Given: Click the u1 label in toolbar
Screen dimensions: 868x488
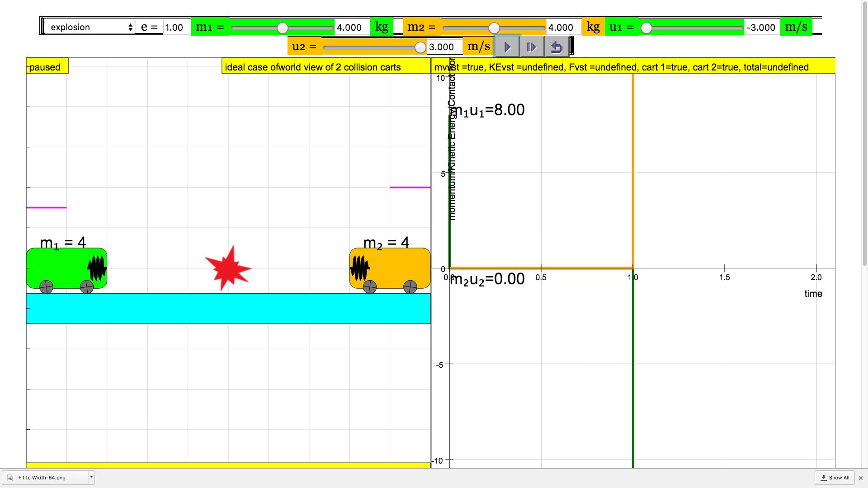Looking at the screenshot, I should (x=622, y=27).
